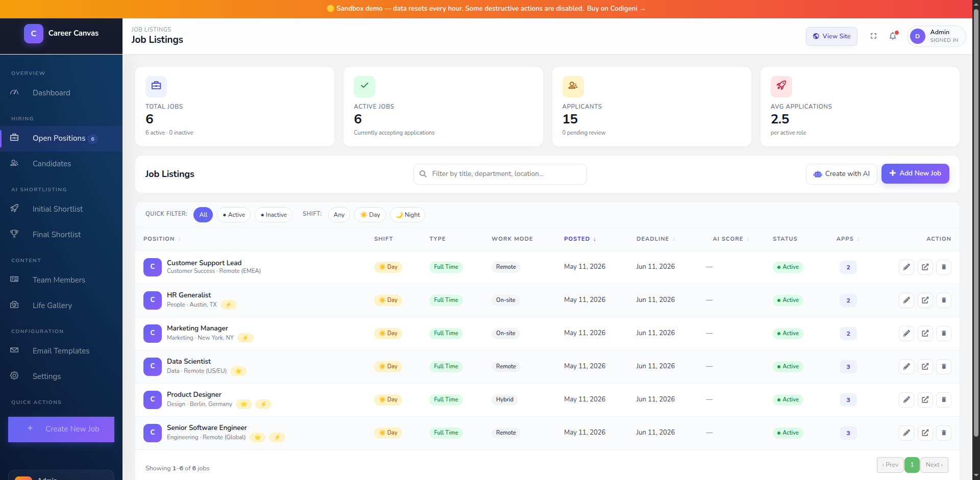
Task: Edit the HR Generalist job
Action: point(906,300)
